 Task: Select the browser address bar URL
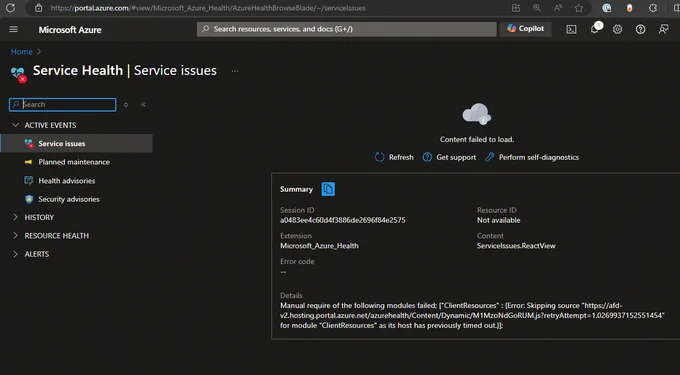coord(208,8)
